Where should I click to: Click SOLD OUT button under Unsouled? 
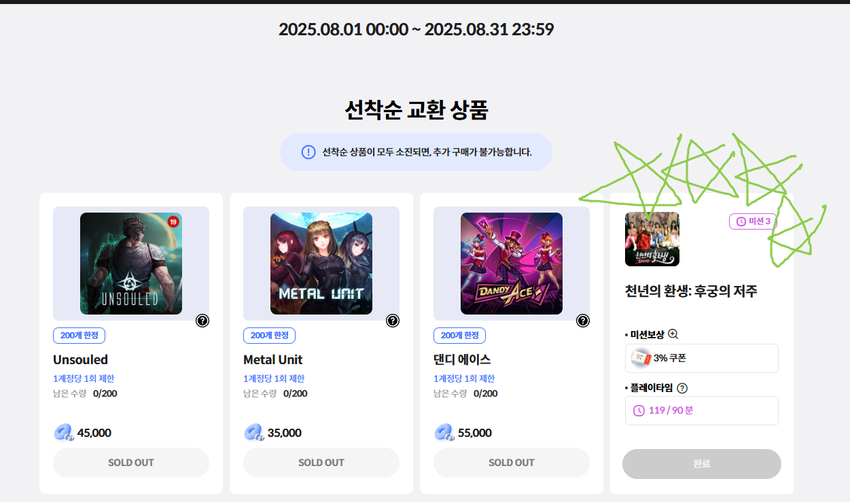[x=131, y=462]
